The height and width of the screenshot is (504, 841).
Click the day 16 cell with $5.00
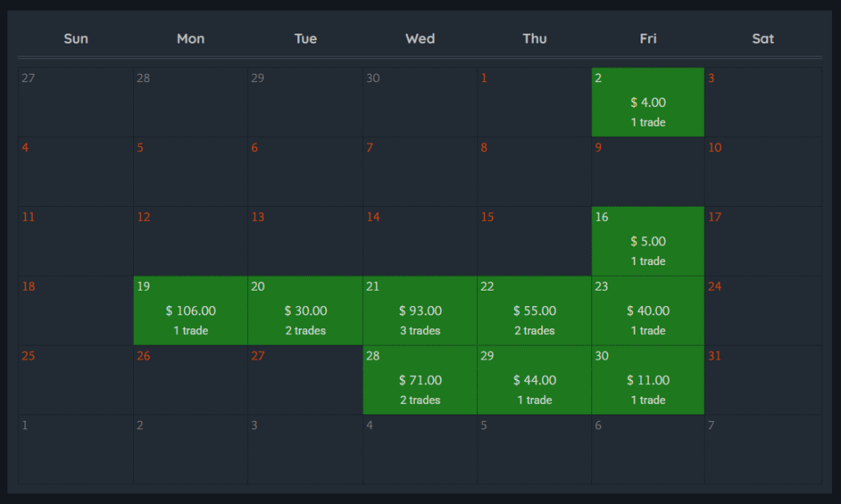(648, 241)
